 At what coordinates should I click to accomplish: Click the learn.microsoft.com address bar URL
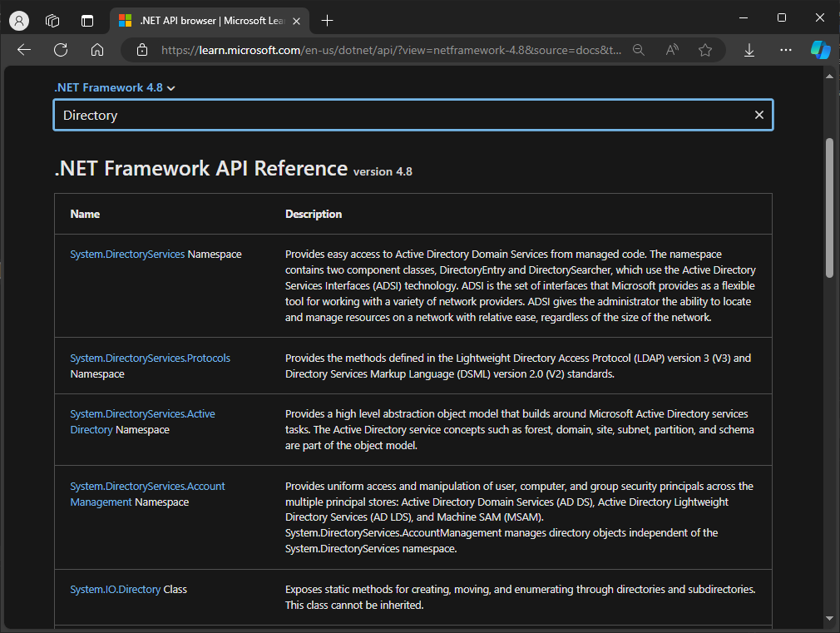pyautogui.click(x=391, y=50)
